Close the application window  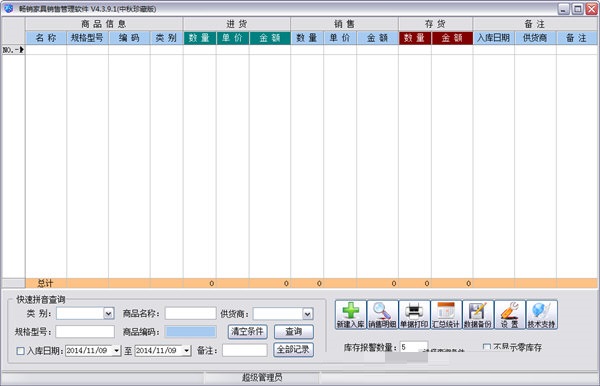pyautogui.click(x=591, y=9)
